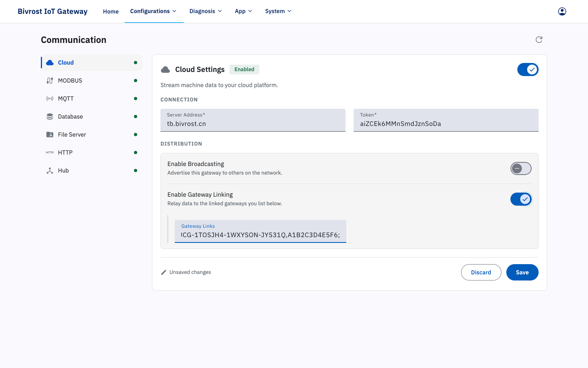588x368 pixels.
Task: Click into the Token field
Action: pyautogui.click(x=446, y=120)
